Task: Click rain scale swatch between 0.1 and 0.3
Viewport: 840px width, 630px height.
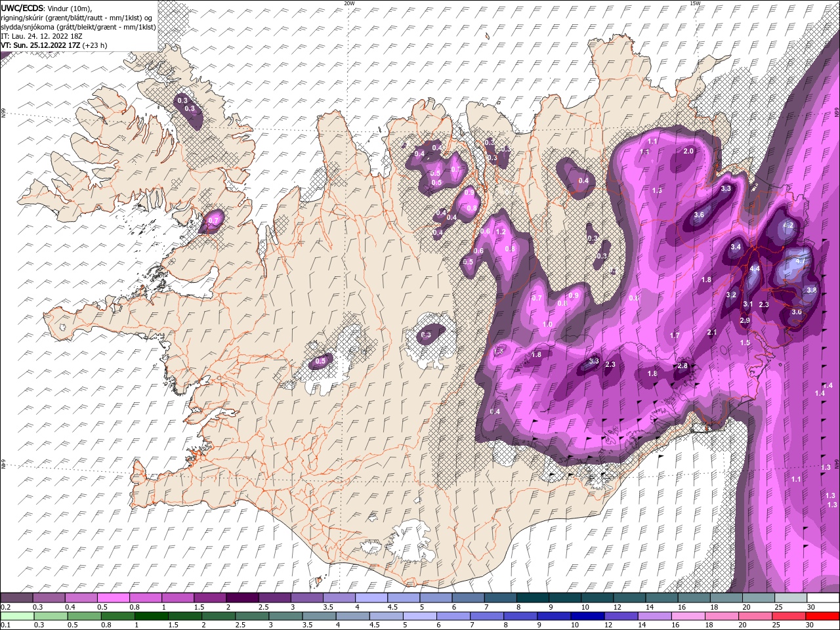Action: point(16,616)
